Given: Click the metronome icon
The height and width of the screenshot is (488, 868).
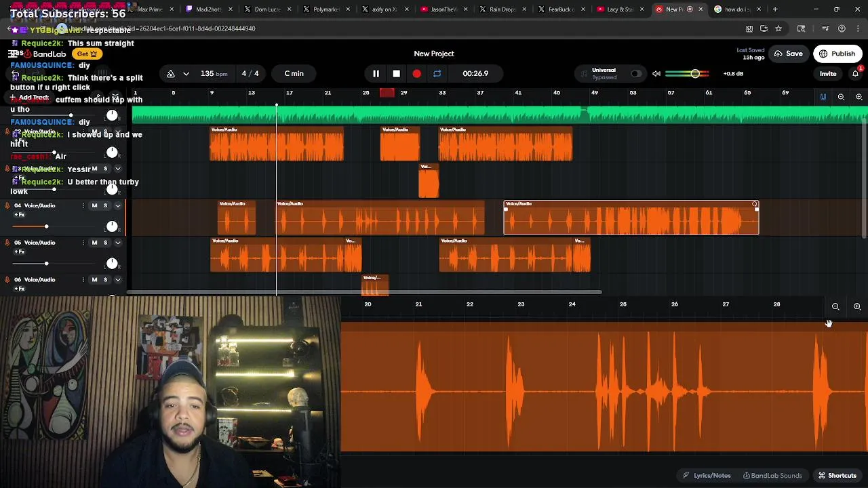Looking at the screenshot, I should coord(171,73).
